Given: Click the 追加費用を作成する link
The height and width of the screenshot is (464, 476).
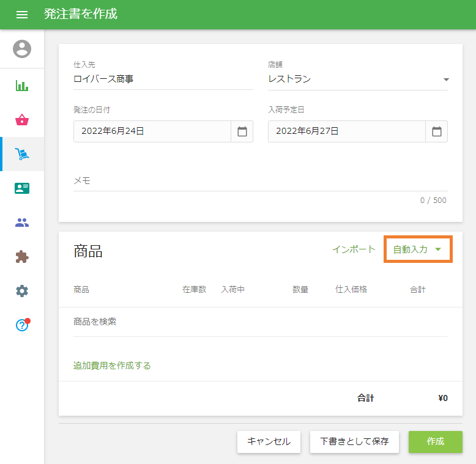Looking at the screenshot, I should coord(112,366).
